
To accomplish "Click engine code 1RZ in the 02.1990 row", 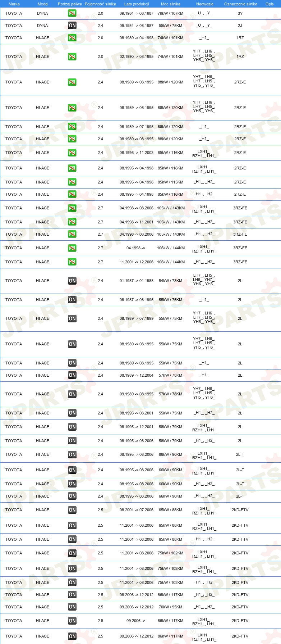I will pos(240,56).
